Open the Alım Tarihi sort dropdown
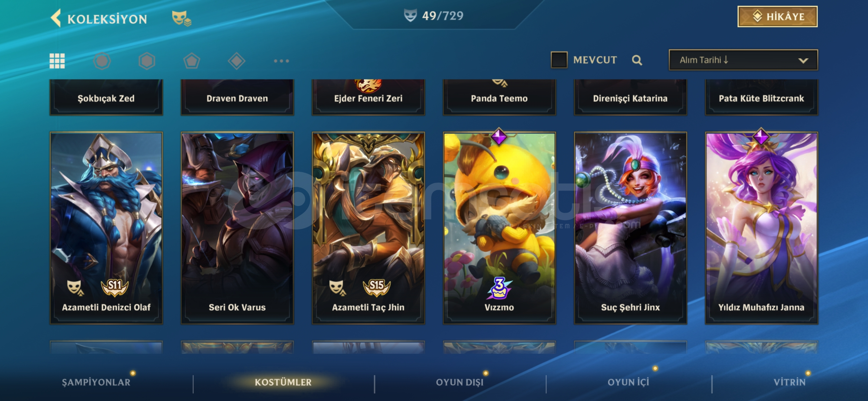The height and width of the screenshot is (401, 868). pyautogui.click(x=743, y=60)
